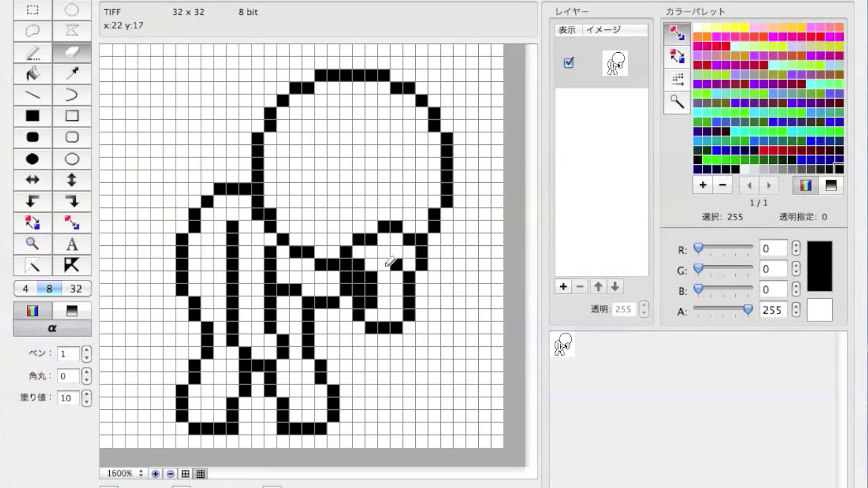Select the elliptical selection tool
Screen dimensions: 868x488
pos(72,10)
